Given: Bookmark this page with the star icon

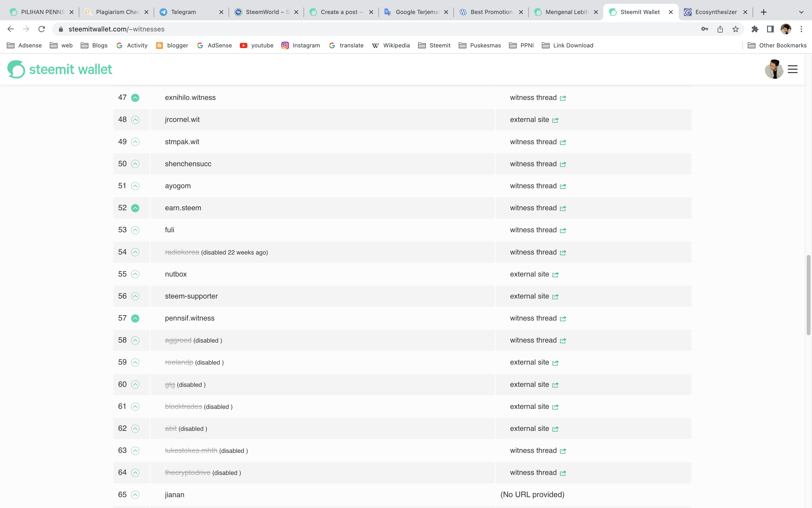Looking at the screenshot, I should coord(735,29).
